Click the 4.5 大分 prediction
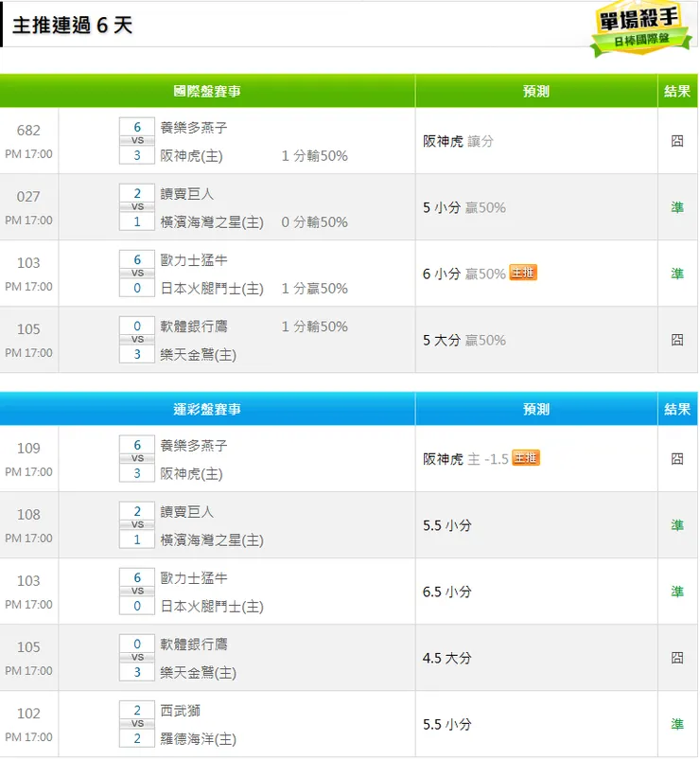The width and height of the screenshot is (700, 760). click(x=446, y=658)
